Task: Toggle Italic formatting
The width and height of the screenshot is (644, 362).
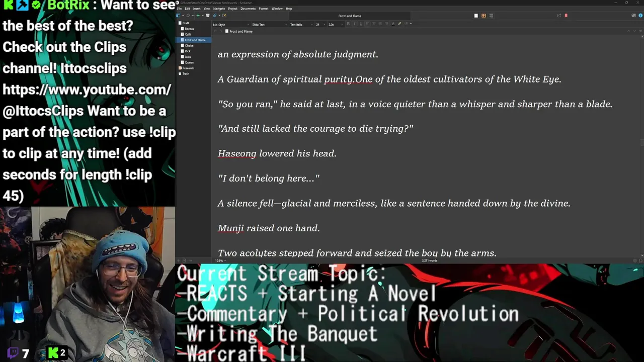Action: 354,24
